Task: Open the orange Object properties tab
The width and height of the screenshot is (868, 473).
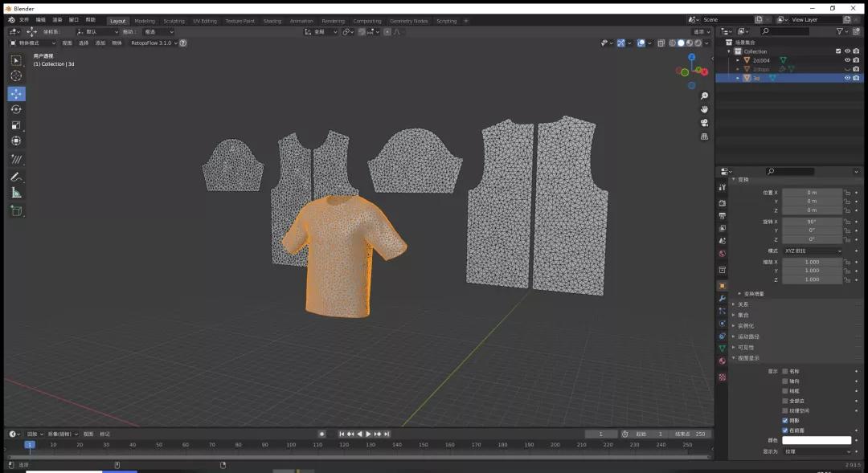Action: [x=722, y=286]
